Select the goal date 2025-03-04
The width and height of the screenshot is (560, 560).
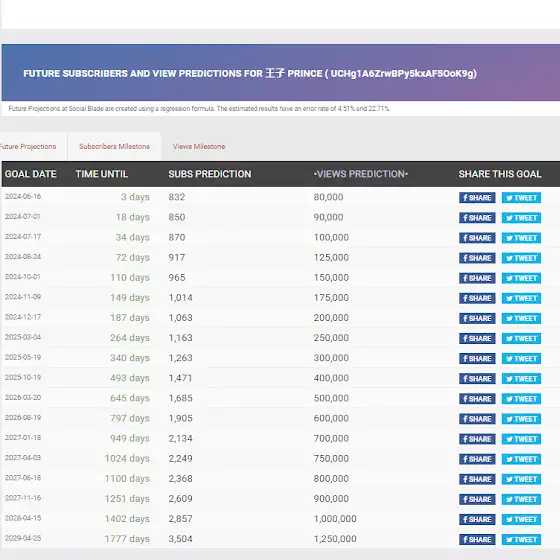pyautogui.click(x=23, y=337)
